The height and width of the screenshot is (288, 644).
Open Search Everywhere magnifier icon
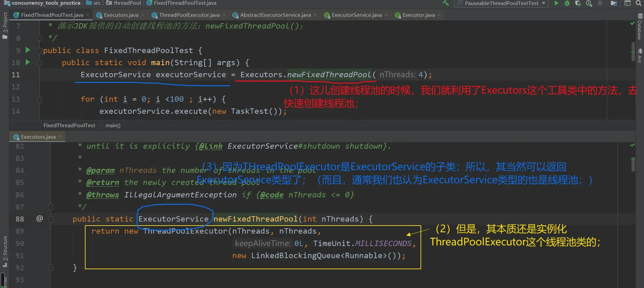click(x=638, y=3)
